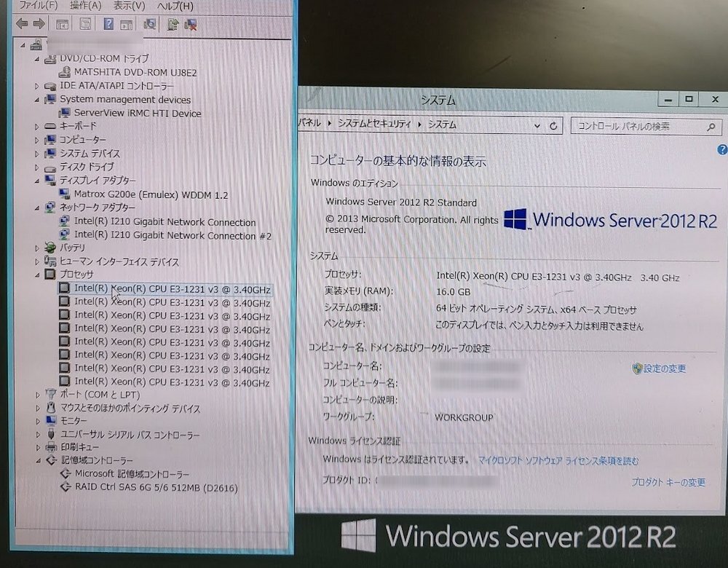The width and height of the screenshot is (728, 568).
Task: Click ユニバーサル シリアル バス コントローラー icon
Action: [52, 434]
